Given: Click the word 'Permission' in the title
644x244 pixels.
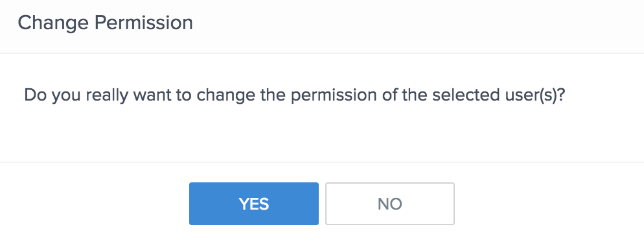Looking at the screenshot, I should [x=144, y=23].
